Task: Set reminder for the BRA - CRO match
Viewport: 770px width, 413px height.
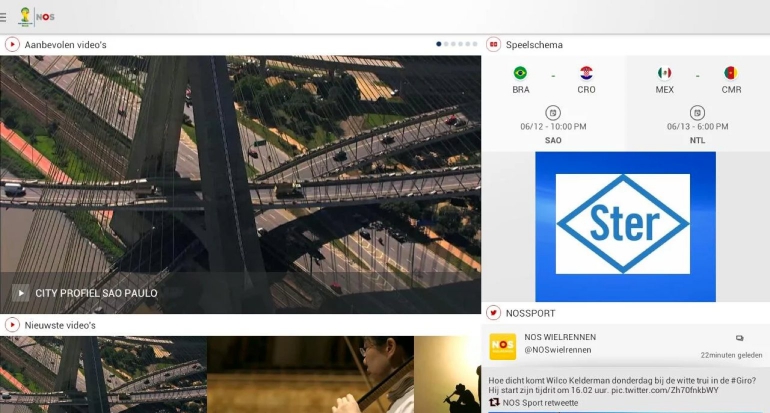Action: (x=553, y=112)
